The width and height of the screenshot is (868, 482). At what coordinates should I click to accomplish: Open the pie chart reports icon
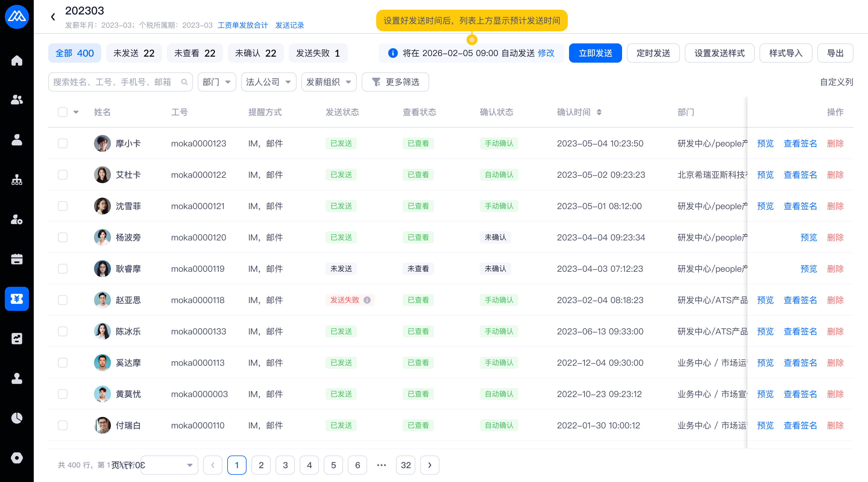pos(17,418)
